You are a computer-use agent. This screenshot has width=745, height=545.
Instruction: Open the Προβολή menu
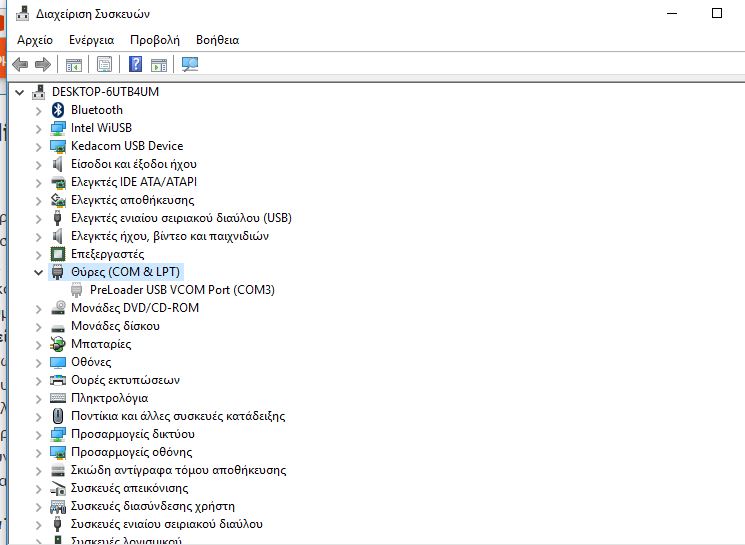coord(154,40)
